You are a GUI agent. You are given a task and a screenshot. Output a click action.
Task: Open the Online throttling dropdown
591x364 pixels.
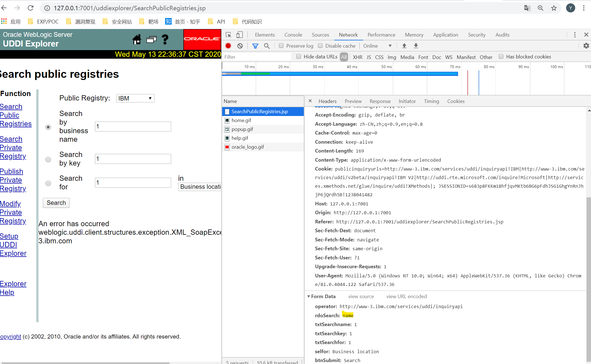click(x=377, y=46)
